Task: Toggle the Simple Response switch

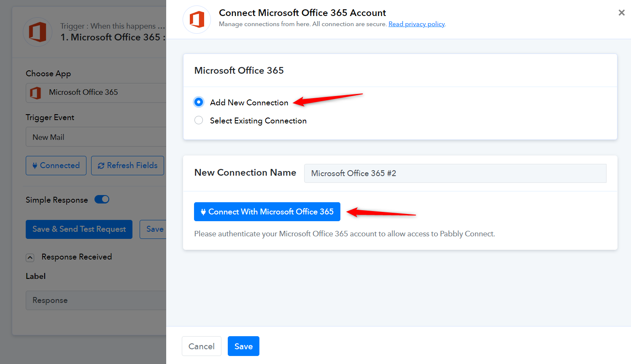Action: point(102,200)
